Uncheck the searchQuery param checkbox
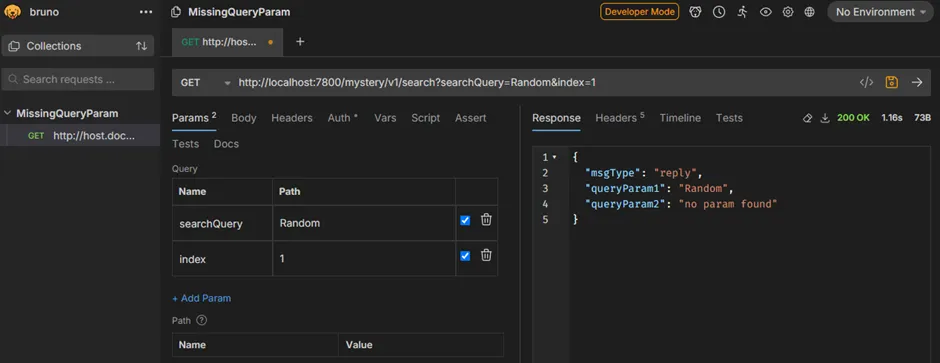 465,220
